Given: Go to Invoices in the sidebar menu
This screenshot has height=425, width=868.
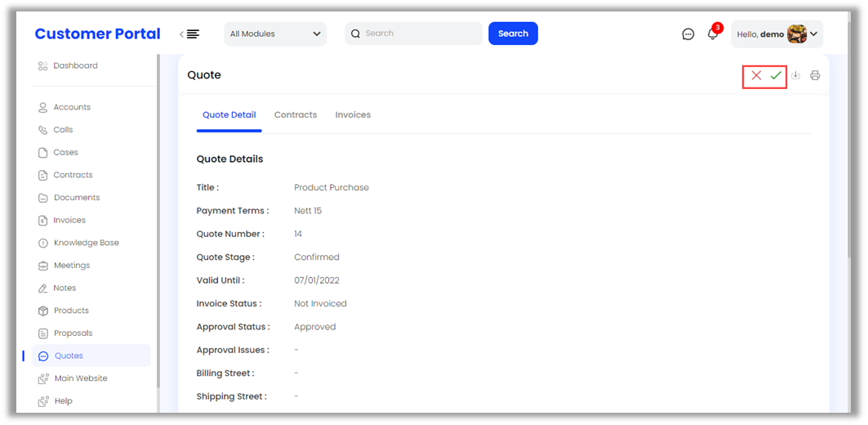Looking at the screenshot, I should pyautogui.click(x=69, y=221).
